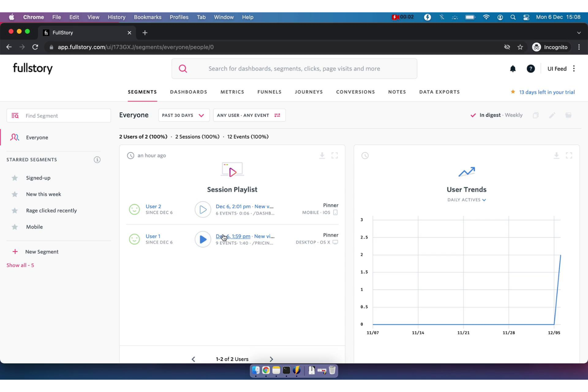The width and height of the screenshot is (588, 392).
Task: Click the Find Segment input field
Action: click(64, 116)
